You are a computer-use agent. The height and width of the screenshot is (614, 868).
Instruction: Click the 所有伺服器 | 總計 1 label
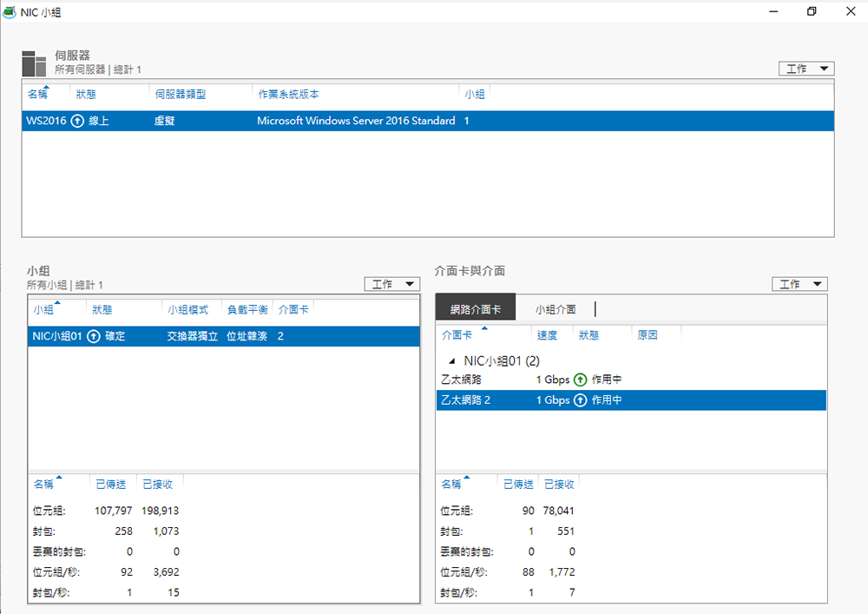(x=98, y=69)
